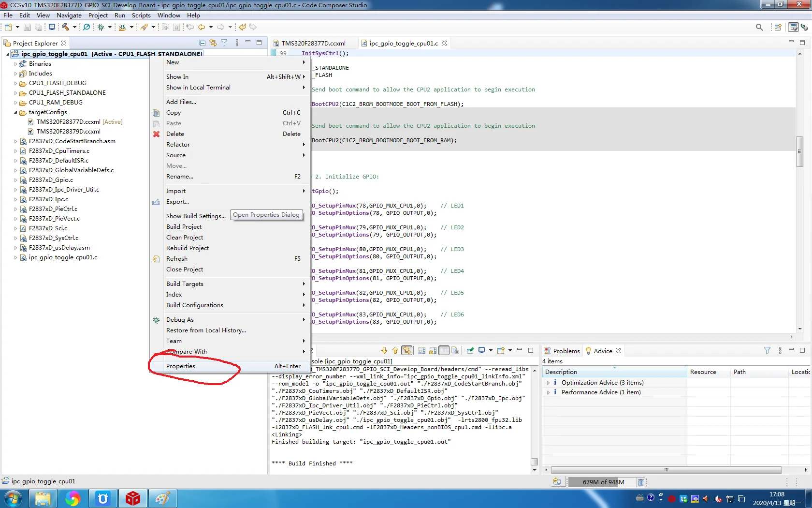
Task: Click the Delete red X menu icon
Action: 156,134
